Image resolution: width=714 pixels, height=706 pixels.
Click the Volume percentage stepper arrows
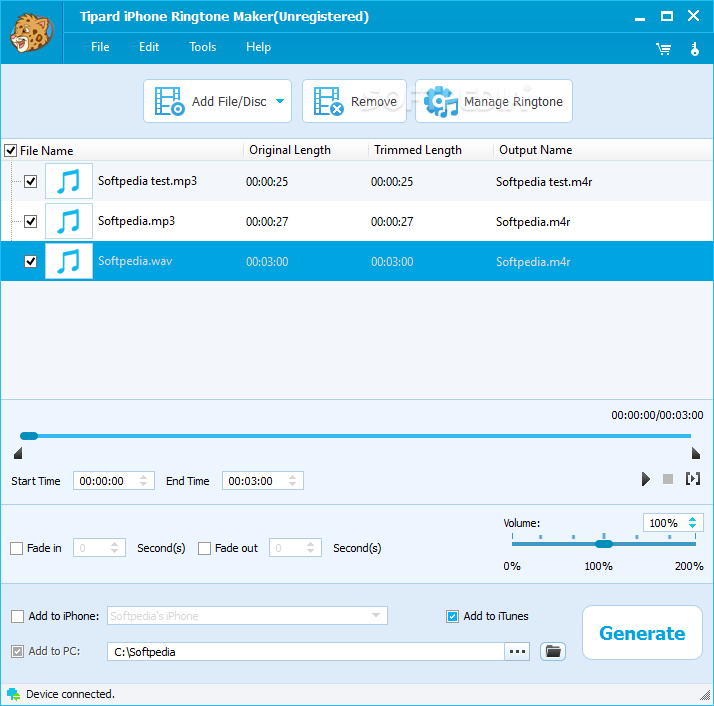(692, 522)
